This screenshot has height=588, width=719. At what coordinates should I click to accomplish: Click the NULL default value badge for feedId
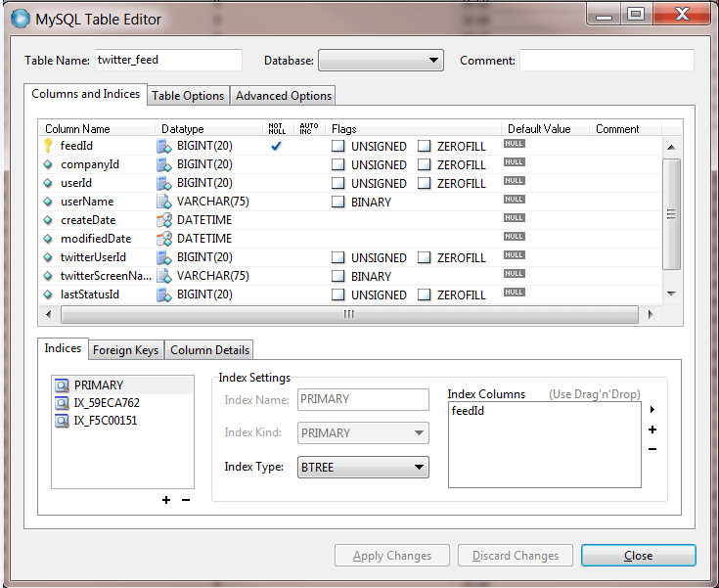click(514, 144)
